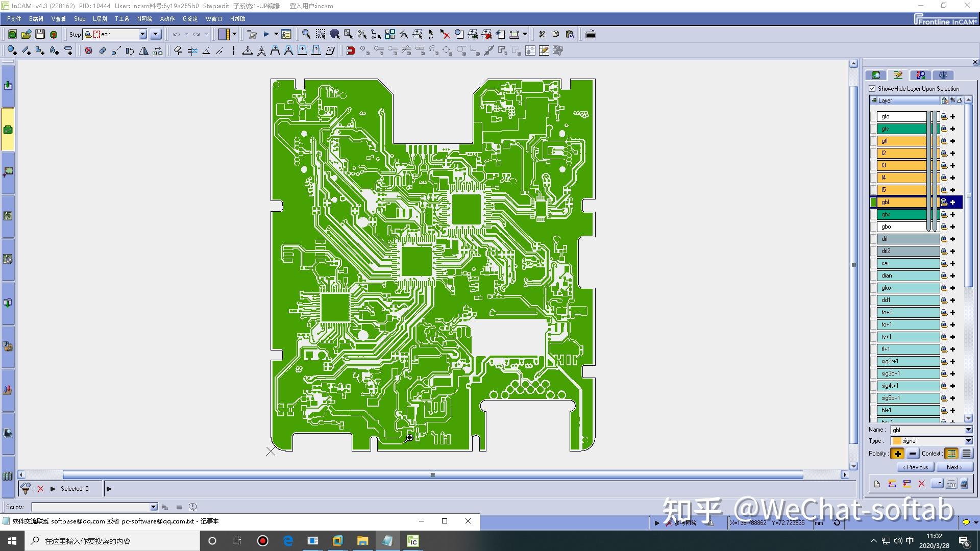Expand the arrow beside Selected: 0
This screenshot has width=980, height=551.
(x=53, y=489)
